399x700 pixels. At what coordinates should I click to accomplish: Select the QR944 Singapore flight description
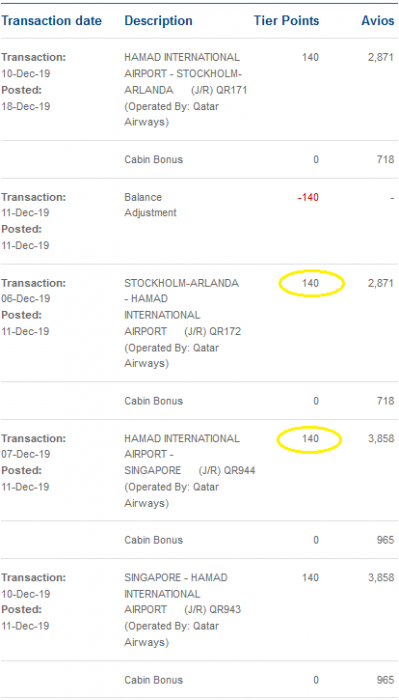coord(190,471)
